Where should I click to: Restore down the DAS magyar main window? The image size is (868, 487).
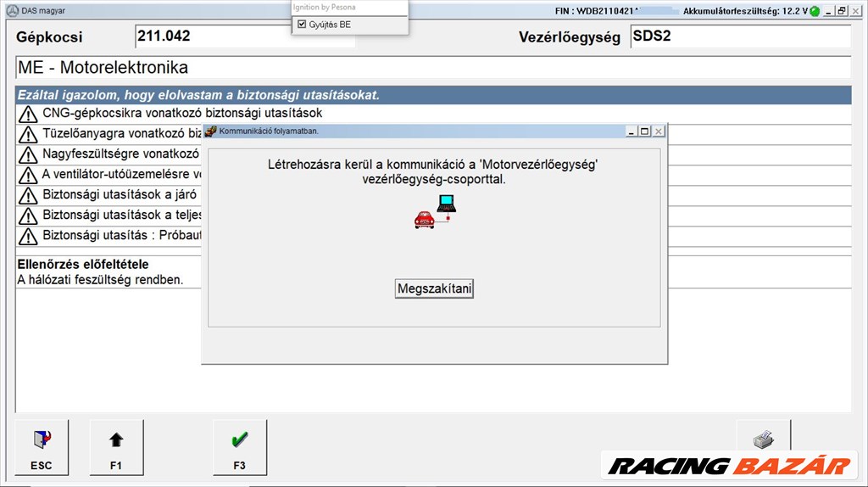pyautogui.click(x=842, y=11)
